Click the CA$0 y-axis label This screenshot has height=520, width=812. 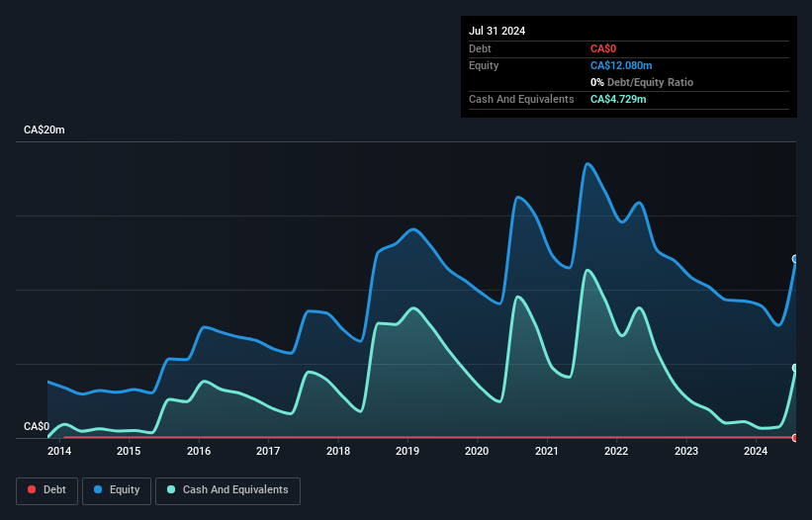(37, 426)
